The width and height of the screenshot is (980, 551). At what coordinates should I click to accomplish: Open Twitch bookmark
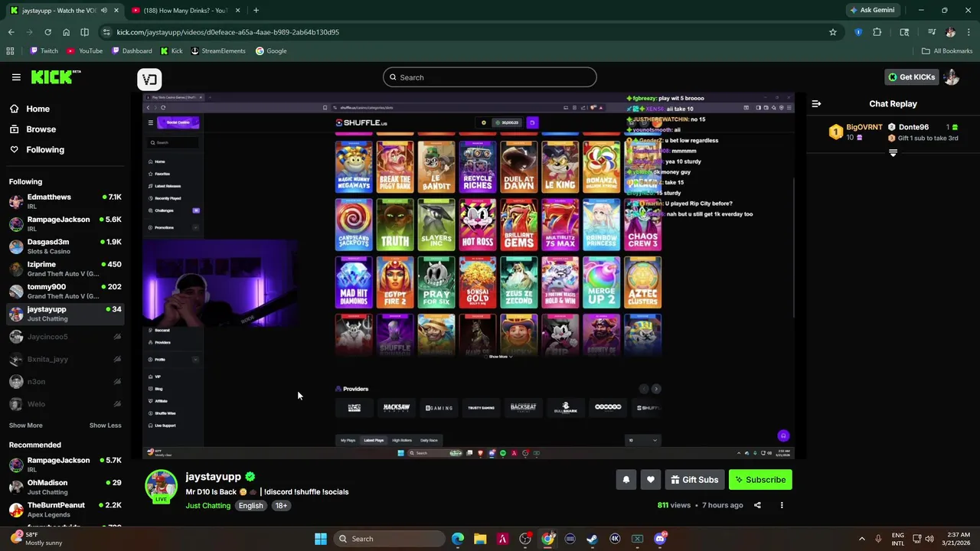44,51
